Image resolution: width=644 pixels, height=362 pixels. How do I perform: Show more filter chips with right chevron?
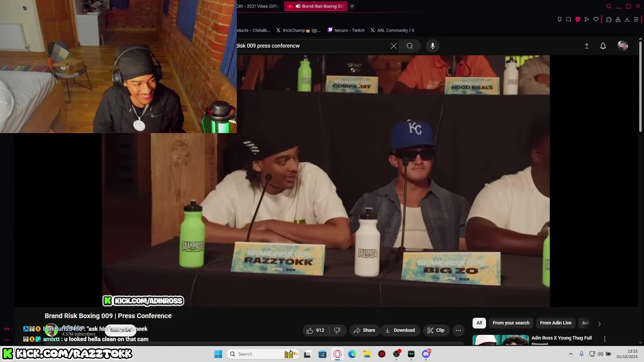pos(599,323)
